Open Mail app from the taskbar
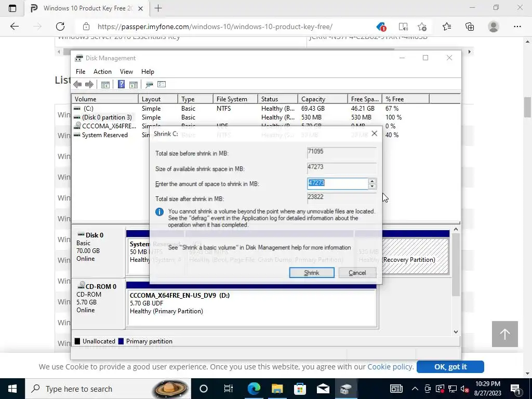 tap(323, 389)
